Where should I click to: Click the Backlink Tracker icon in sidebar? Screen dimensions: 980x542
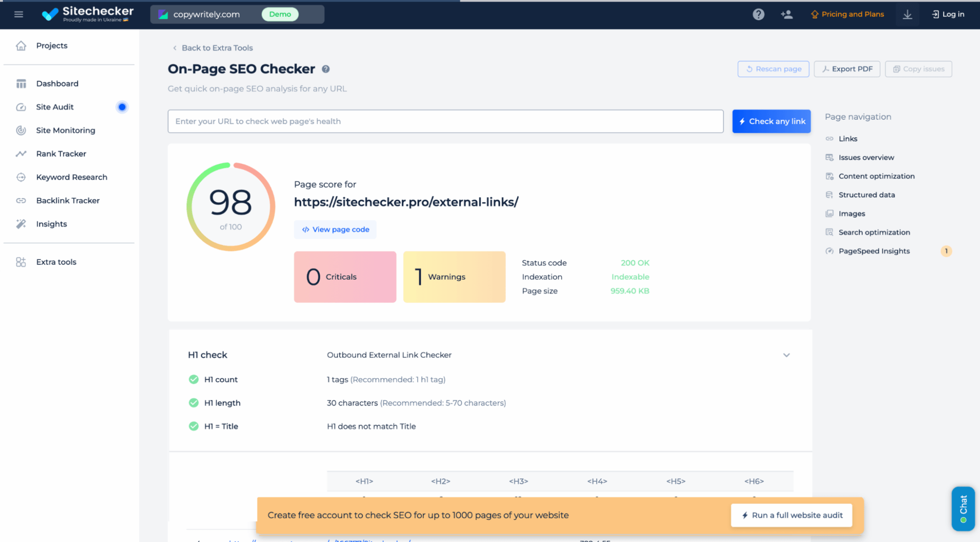[21, 200]
